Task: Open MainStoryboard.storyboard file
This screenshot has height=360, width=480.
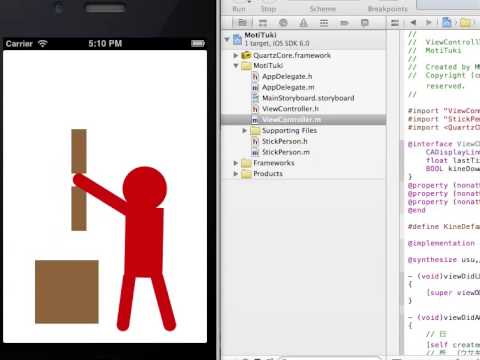Action: tap(308, 98)
